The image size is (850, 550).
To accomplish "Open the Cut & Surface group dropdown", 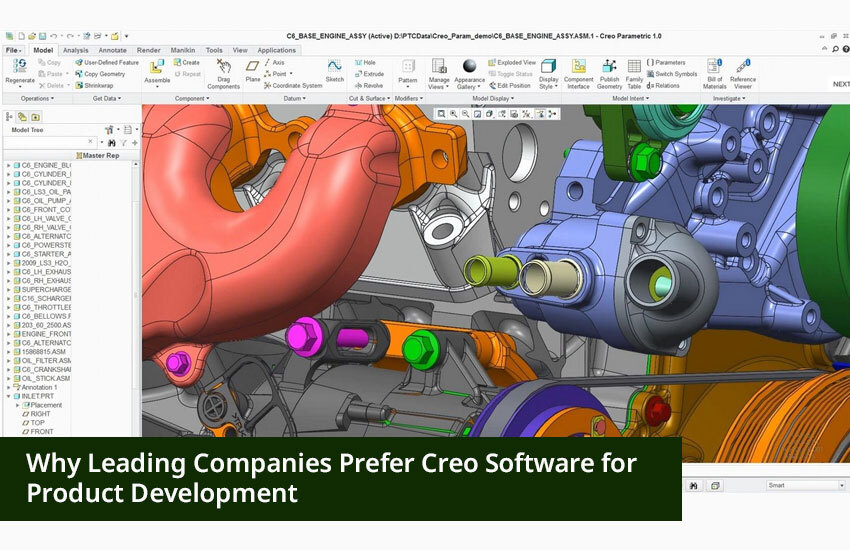I will (x=369, y=99).
